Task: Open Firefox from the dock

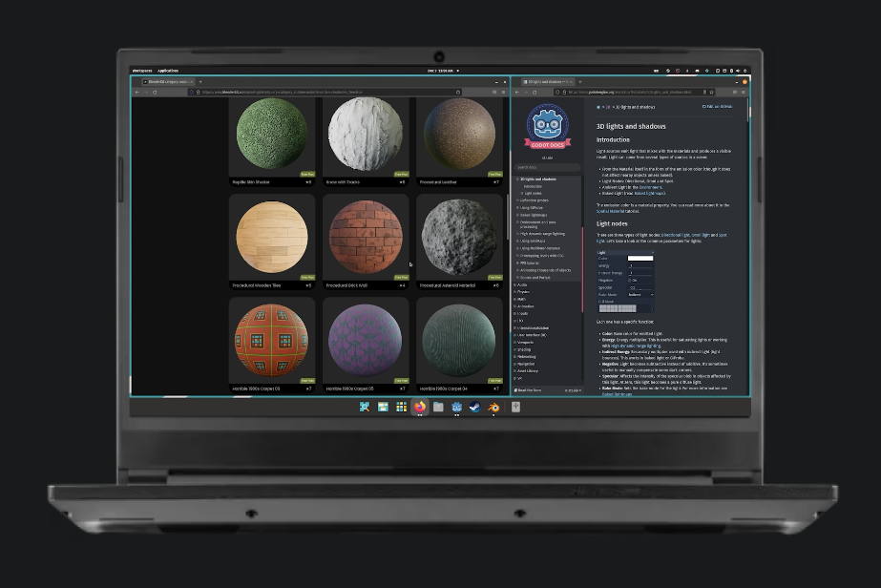Action: pyautogui.click(x=420, y=407)
